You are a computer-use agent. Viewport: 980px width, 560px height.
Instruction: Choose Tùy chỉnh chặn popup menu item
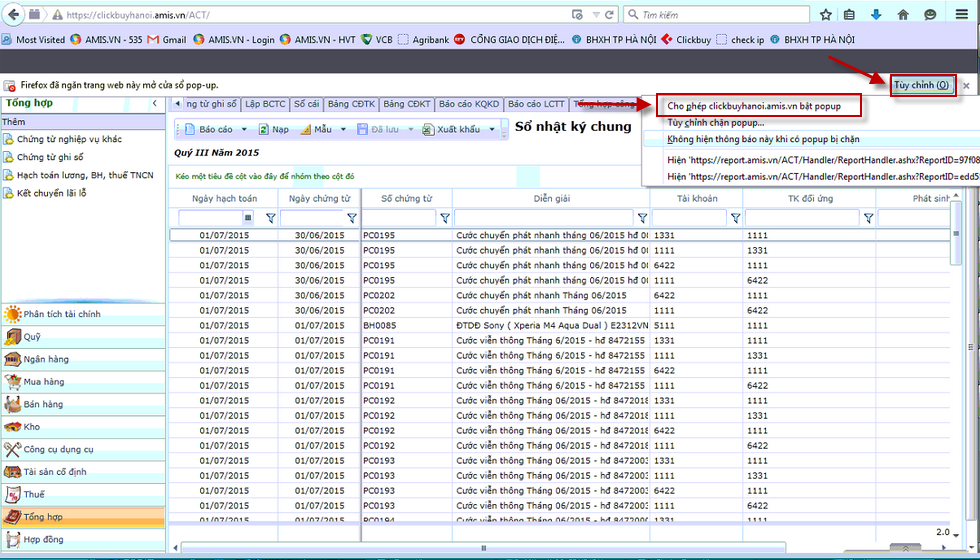tap(716, 122)
